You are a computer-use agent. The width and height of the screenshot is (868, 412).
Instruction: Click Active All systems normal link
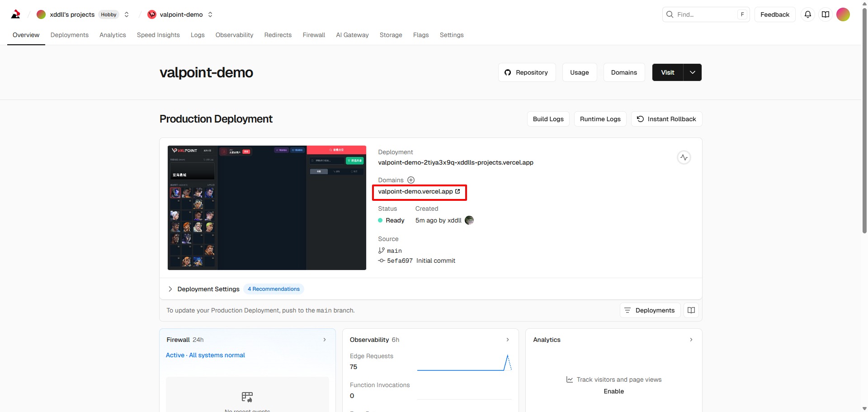[x=205, y=355]
